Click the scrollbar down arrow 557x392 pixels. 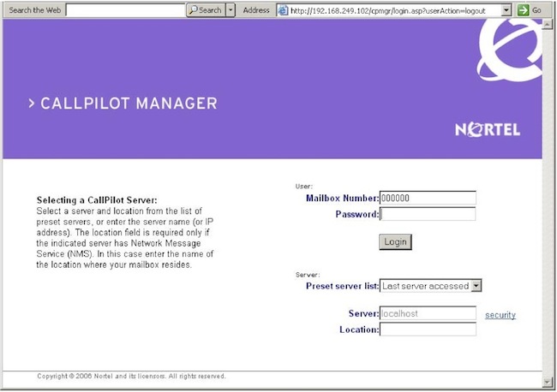pos(548,382)
